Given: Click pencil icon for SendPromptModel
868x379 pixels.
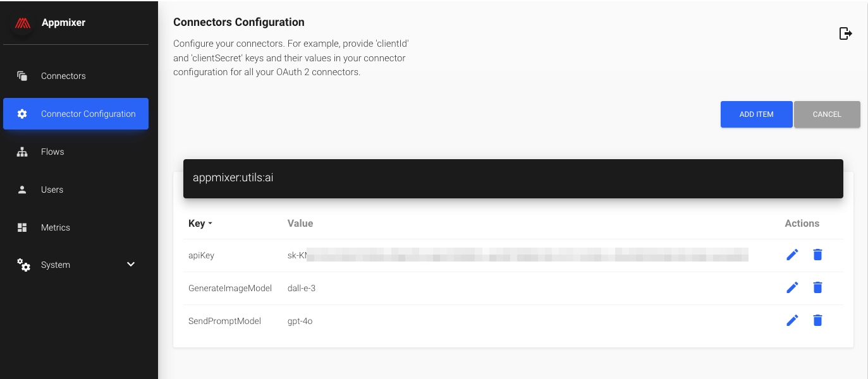Looking at the screenshot, I should coord(792,320).
